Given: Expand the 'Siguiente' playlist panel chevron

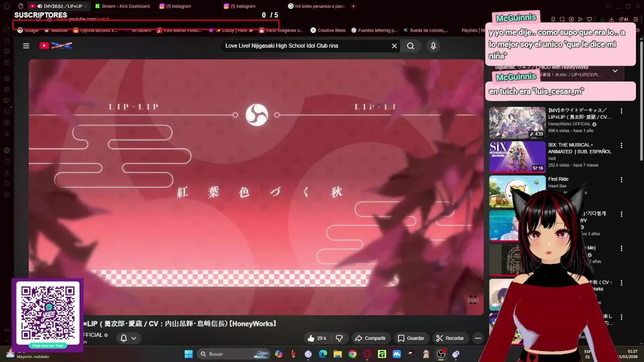Looking at the screenshot, I should 615,71.
